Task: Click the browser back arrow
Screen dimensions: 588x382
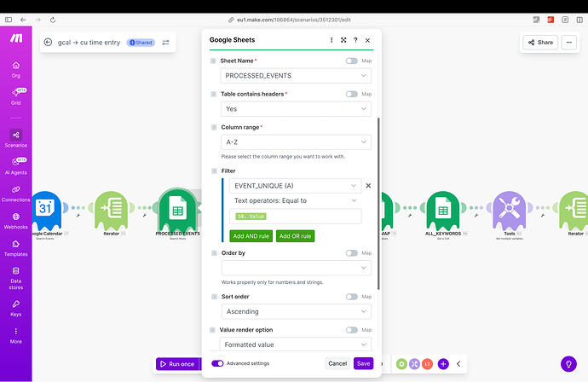Action: point(23,20)
